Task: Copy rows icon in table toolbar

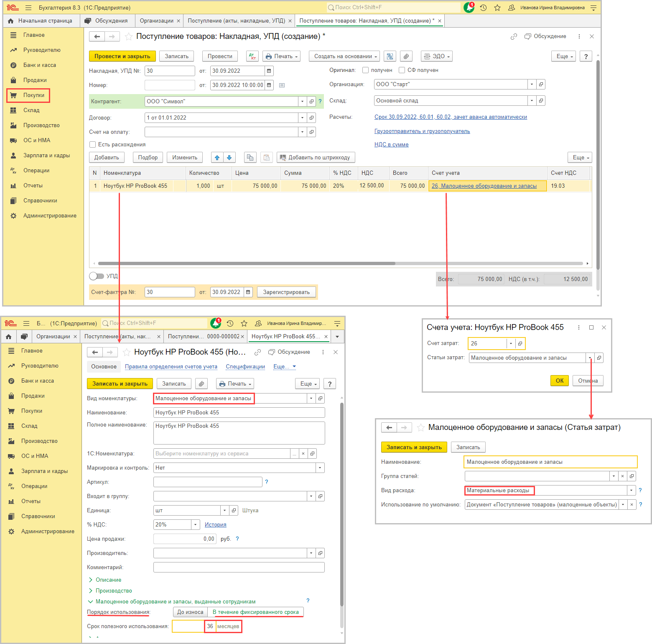Action: pyautogui.click(x=250, y=158)
